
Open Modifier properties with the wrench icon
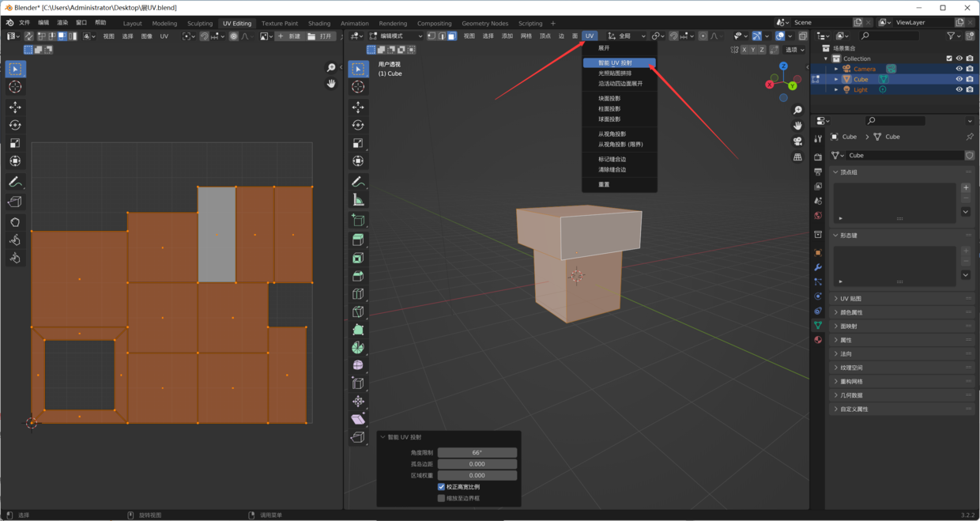pos(818,267)
